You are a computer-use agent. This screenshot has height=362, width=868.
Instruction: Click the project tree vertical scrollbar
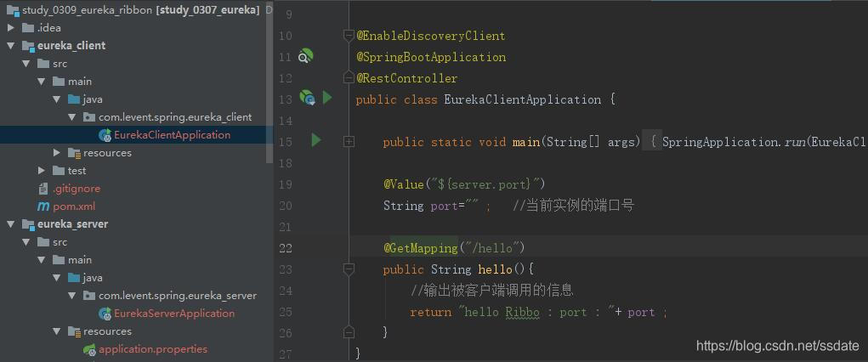pyautogui.click(x=269, y=82)
